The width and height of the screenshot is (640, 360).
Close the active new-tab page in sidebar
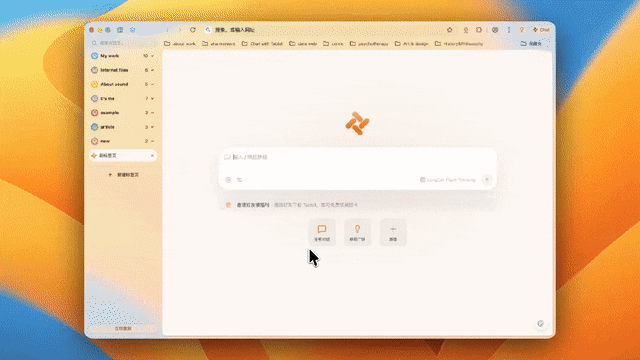152,156
